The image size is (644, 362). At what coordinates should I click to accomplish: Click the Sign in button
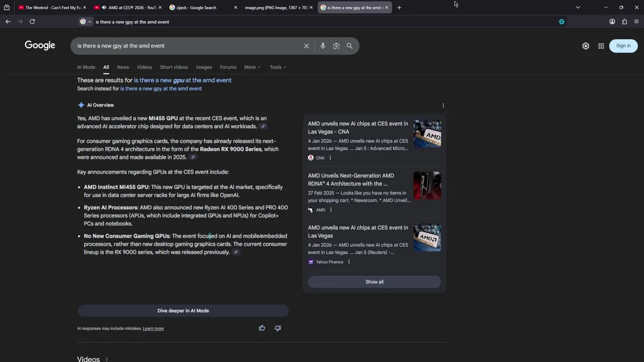click(x=623, y=46)
